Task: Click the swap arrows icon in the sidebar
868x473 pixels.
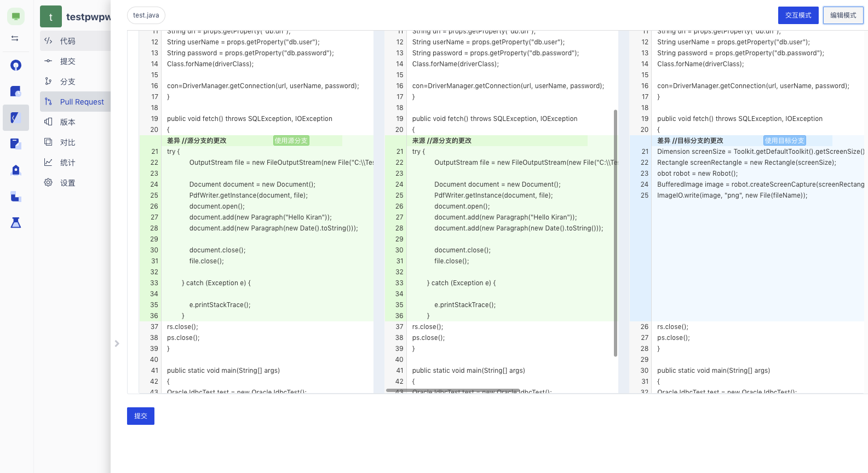Action: click(x=15, y=38)
